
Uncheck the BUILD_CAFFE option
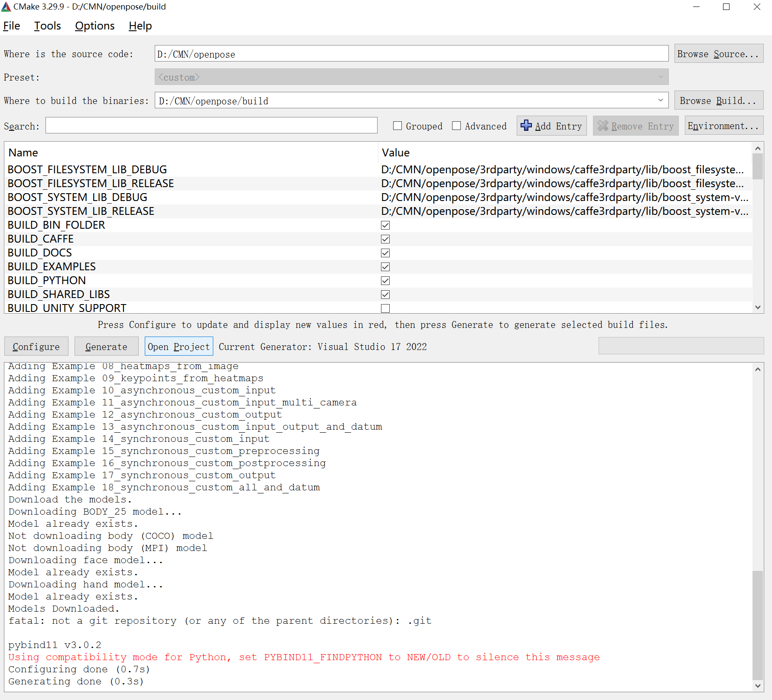point(385,239)
